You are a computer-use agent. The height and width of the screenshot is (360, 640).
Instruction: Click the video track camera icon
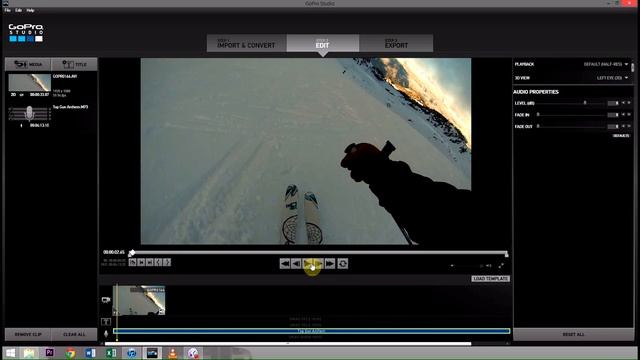click(106, 300)
